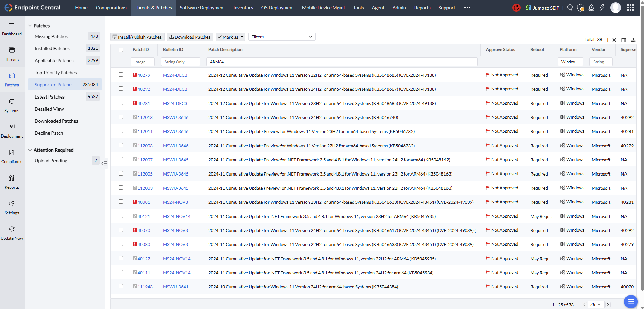Focus the Bulletin ID filter field
This screenshot has width=644, height=309.
pyautogui.click(x=180, y=62)
